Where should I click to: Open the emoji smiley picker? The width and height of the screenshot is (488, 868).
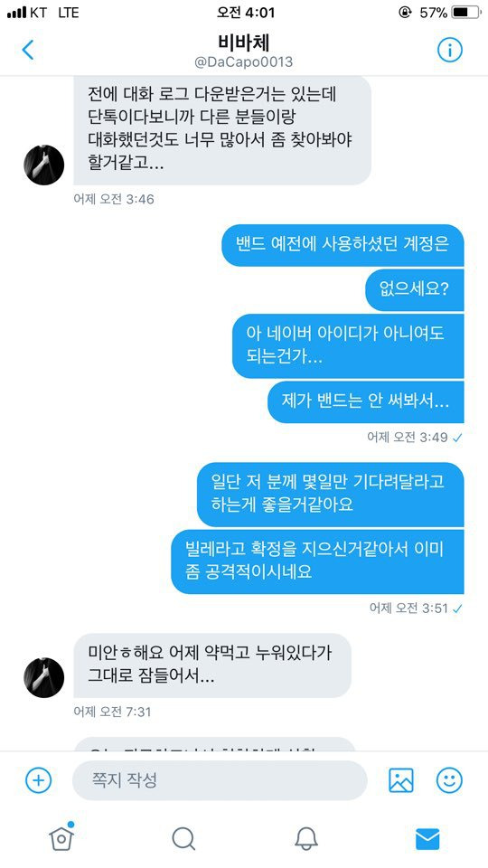449,780
